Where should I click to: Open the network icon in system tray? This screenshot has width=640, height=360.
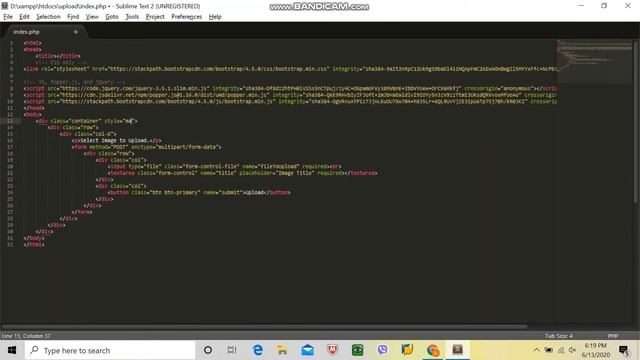click(x=561, y=350)
